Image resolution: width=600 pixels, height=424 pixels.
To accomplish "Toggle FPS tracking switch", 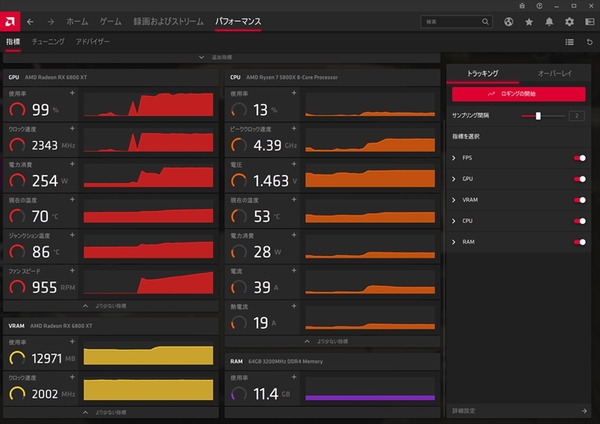I will [579, 157].
